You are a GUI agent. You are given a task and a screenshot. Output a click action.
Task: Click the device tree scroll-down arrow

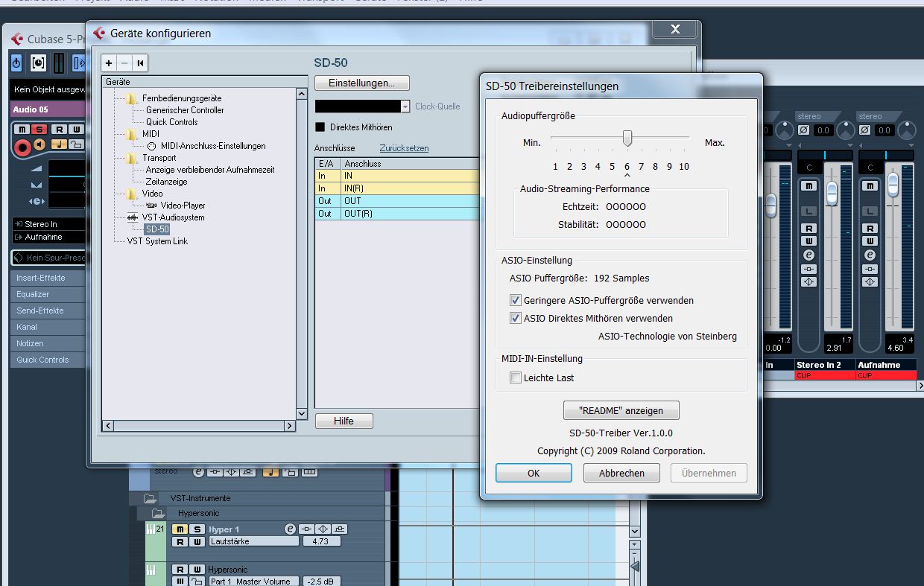pyautogui.click(x=302, y=414)
